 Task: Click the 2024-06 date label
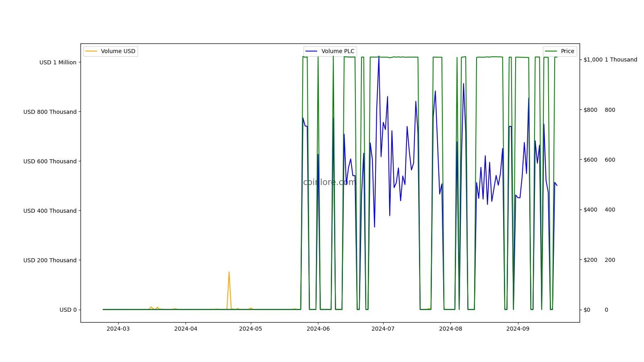(318, 329)
